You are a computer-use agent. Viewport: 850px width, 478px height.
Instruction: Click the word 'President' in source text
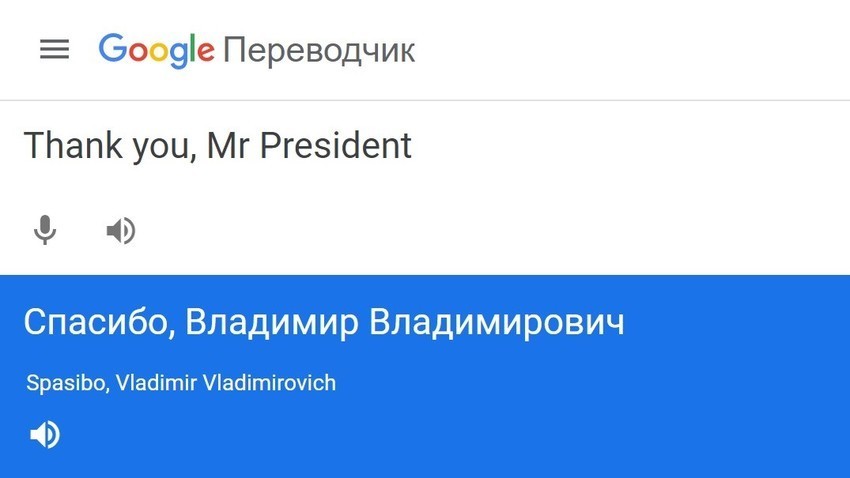coord(336,145)
